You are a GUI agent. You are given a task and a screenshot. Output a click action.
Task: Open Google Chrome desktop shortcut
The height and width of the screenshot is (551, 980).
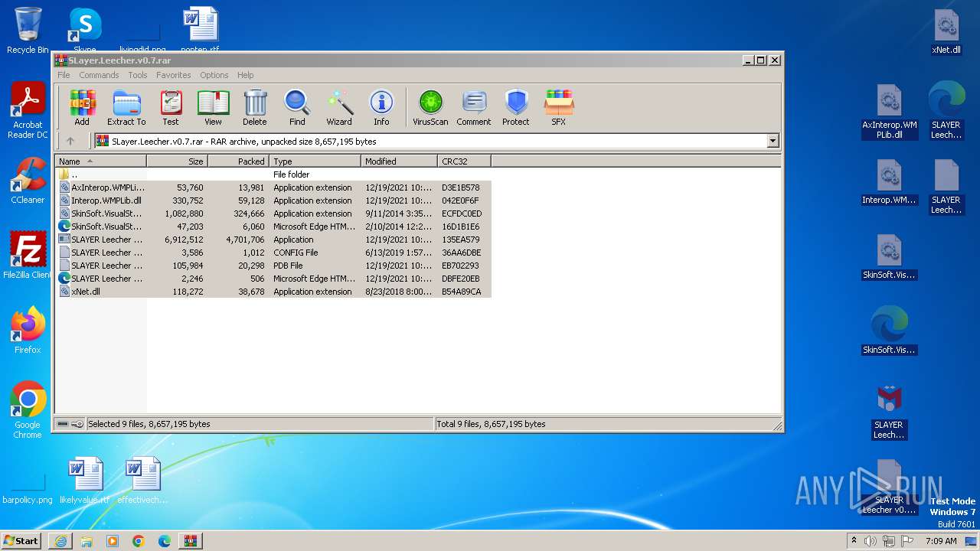coord(28,410)
